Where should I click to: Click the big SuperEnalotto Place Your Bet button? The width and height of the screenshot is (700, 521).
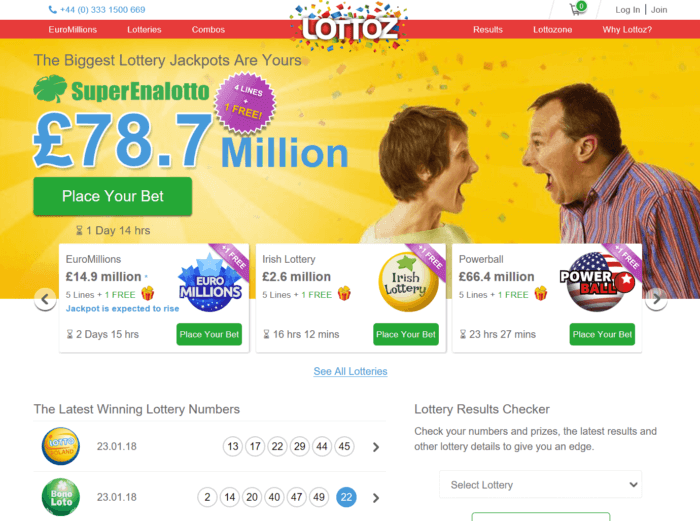click(112, 196)
